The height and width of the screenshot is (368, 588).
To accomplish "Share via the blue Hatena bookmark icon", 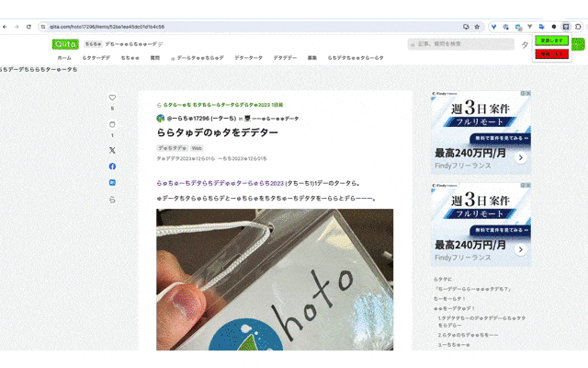I will [x=112, y=182].
